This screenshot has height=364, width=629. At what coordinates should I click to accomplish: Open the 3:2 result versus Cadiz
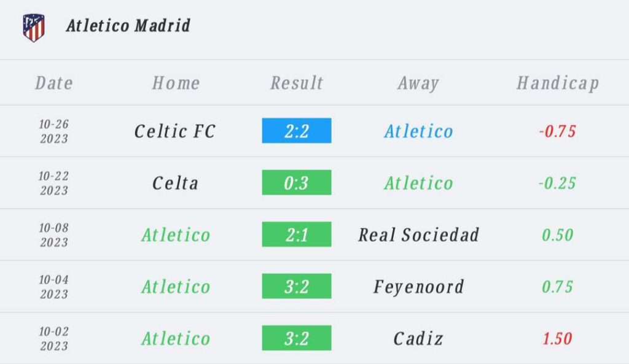click(297, 338)
